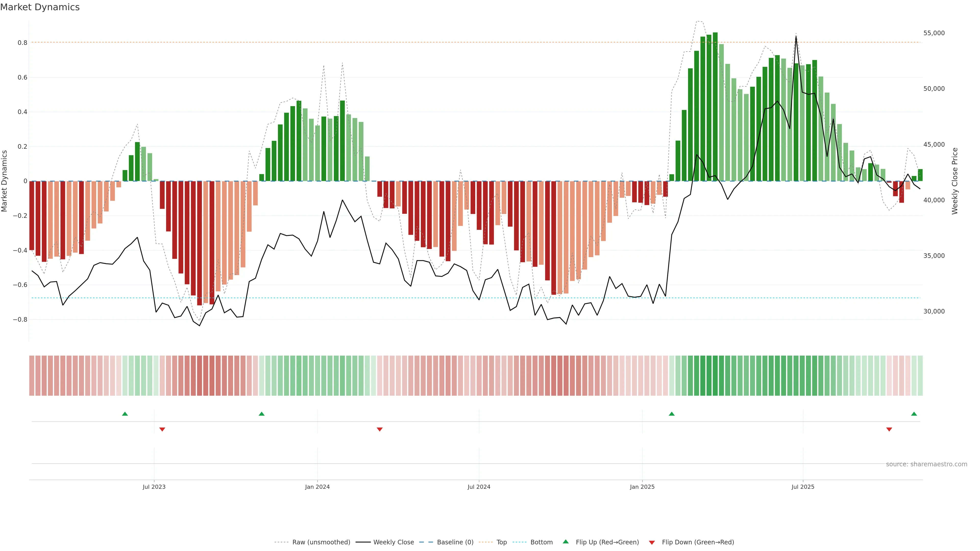Click the Jul 2025 x-axis label

coord(803,487)
